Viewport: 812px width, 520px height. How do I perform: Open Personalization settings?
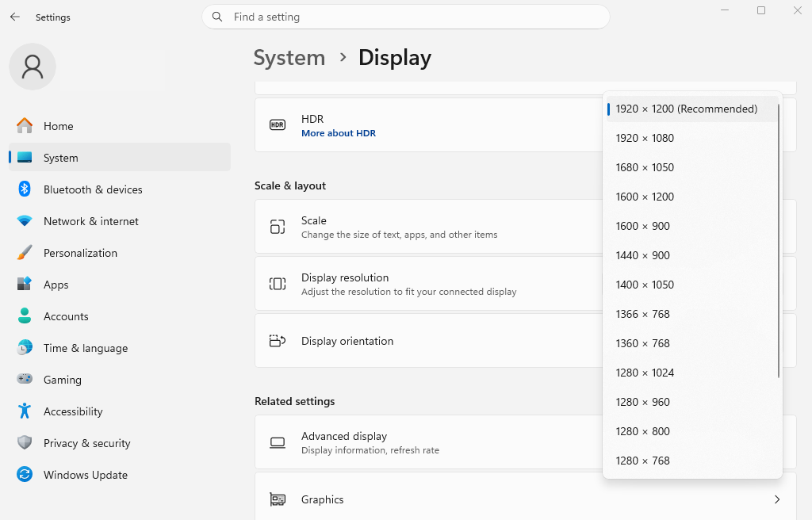(120, 253)
